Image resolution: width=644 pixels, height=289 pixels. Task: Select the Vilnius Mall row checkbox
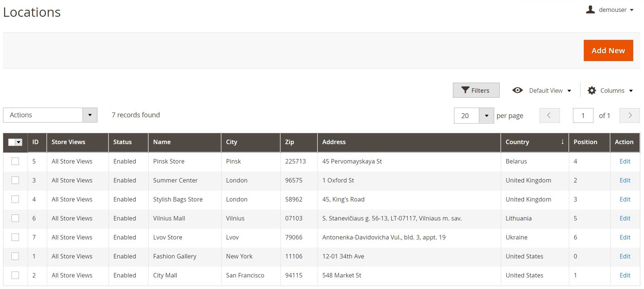coord(15,218)
